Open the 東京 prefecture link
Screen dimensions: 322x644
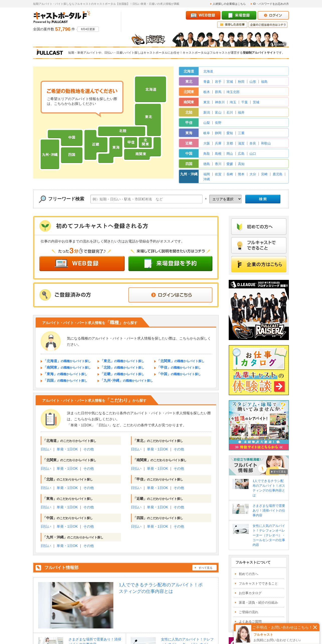pyautogui.click(x=206, y=102)
